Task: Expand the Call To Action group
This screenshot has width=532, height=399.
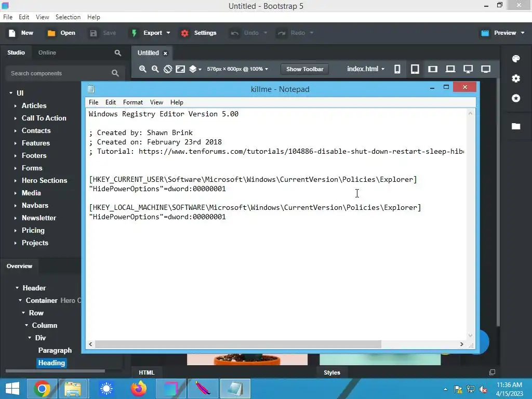Action: click(15, 118)
